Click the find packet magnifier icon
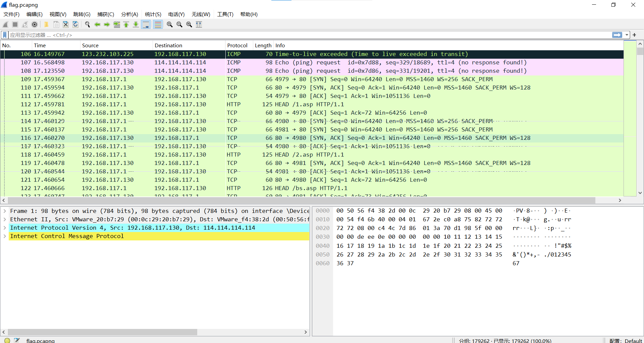The height and width of the screenshot is (343, 644). click(88, 24)
